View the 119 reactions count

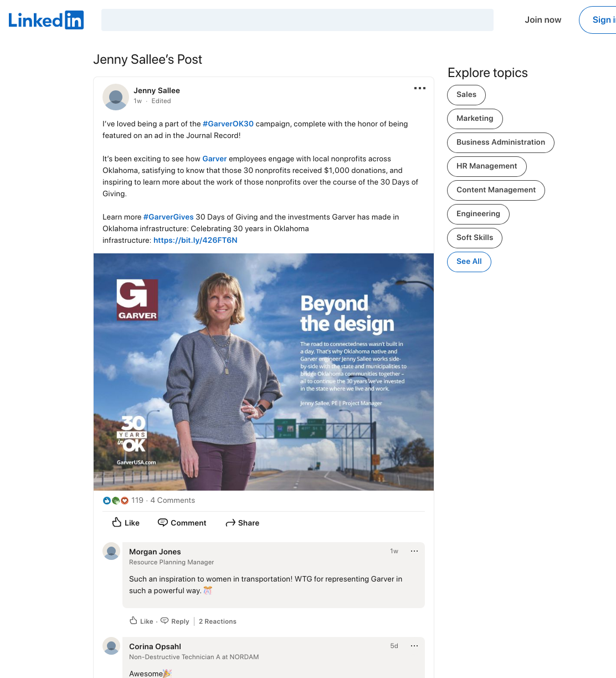tap(137, 501)
